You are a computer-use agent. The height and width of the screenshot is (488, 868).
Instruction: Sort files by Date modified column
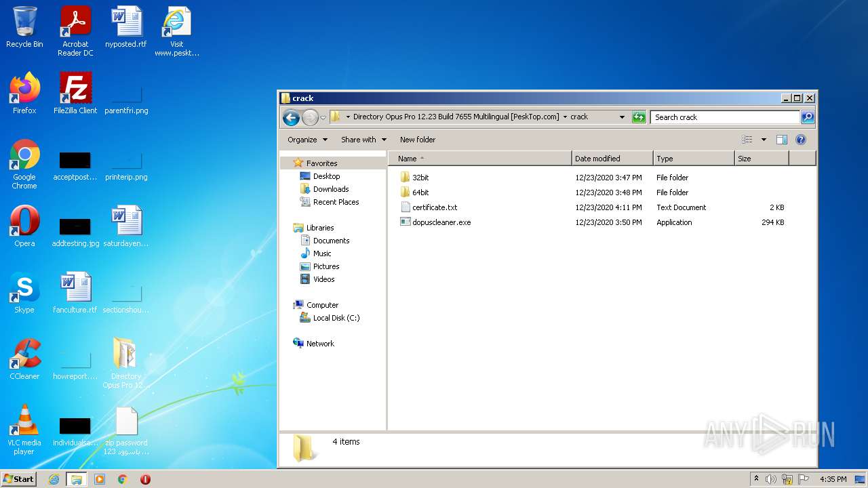[x=612, y=159]
